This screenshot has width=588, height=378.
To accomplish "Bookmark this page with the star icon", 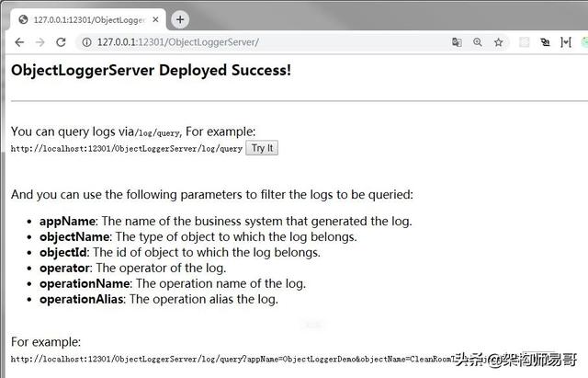I will coord(498,42).
